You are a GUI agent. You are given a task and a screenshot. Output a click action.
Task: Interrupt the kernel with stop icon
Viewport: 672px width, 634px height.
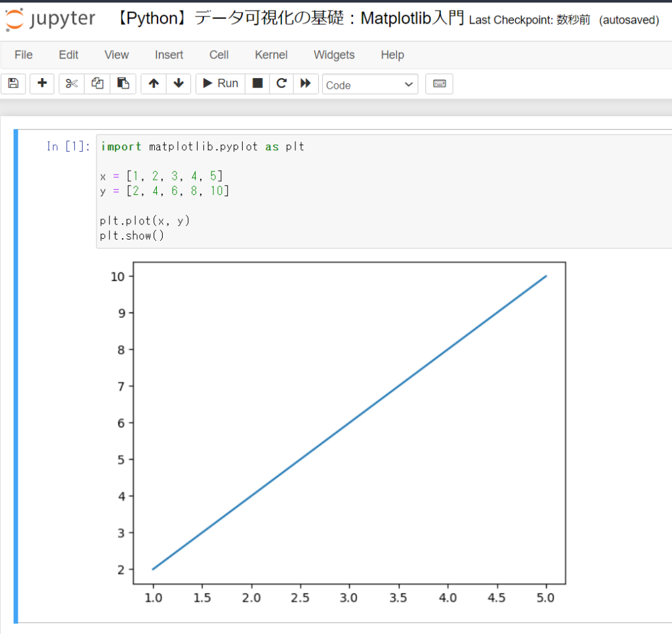pyautogui.click(x=257, y=83)
